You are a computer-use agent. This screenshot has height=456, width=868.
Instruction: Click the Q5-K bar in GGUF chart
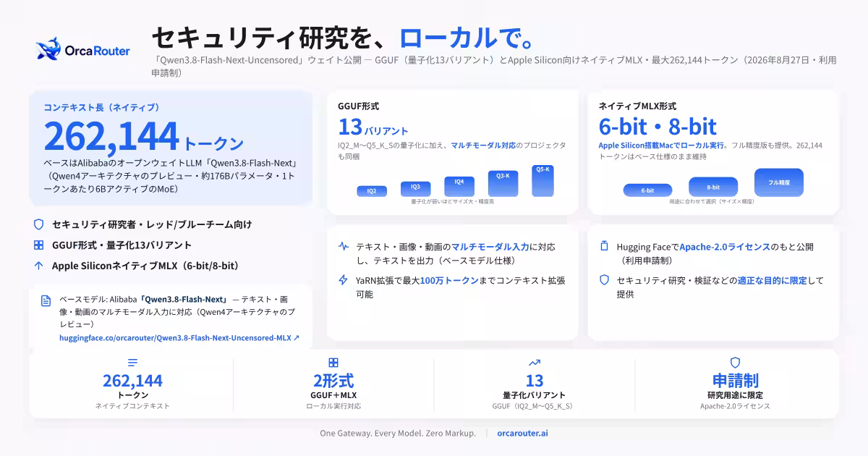pos(542,181)
